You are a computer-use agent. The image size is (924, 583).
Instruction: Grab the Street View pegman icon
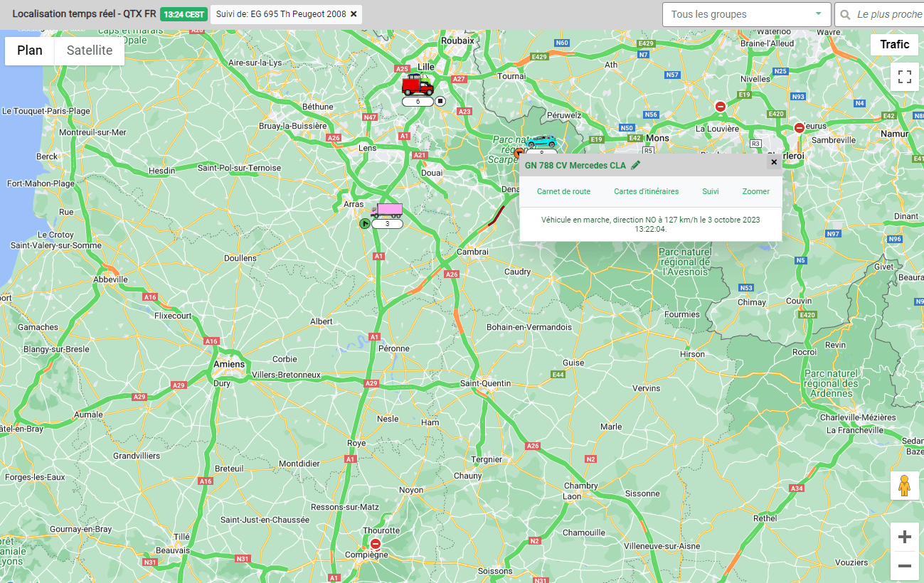tap(905, 486)
